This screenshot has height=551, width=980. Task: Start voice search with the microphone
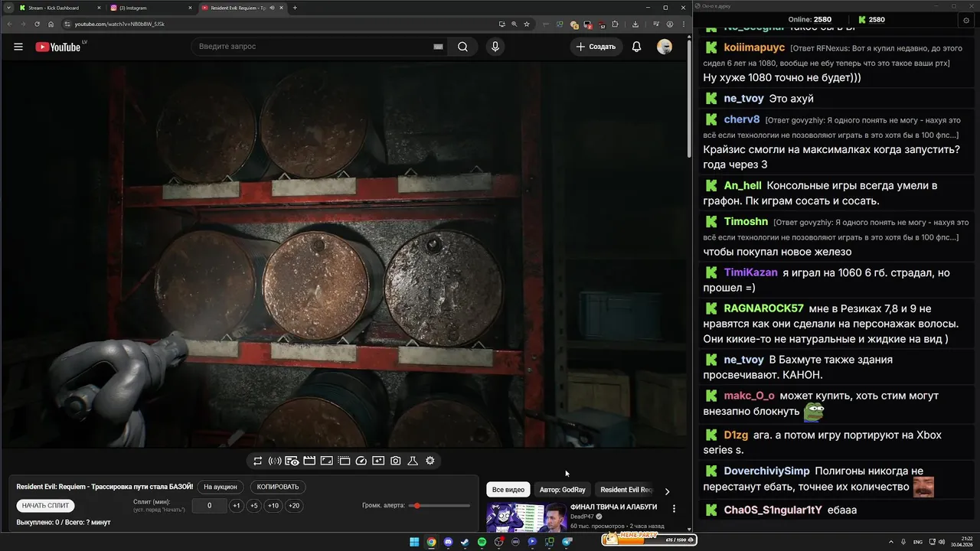tap(495, 47)
